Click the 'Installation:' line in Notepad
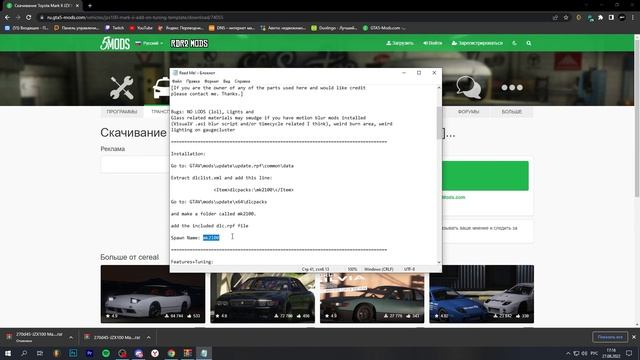 pos(188,154)
